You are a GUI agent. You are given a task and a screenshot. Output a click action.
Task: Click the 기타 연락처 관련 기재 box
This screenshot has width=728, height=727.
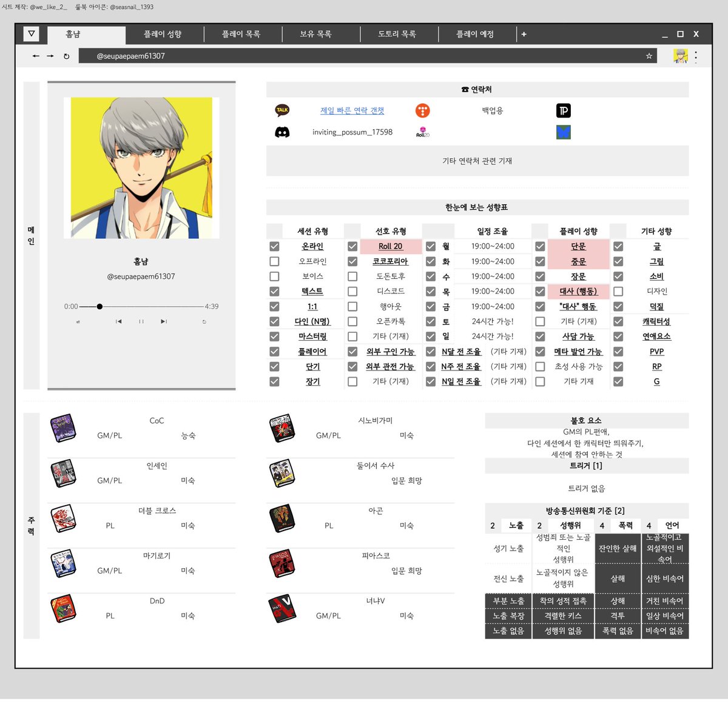tap(477, 161)
